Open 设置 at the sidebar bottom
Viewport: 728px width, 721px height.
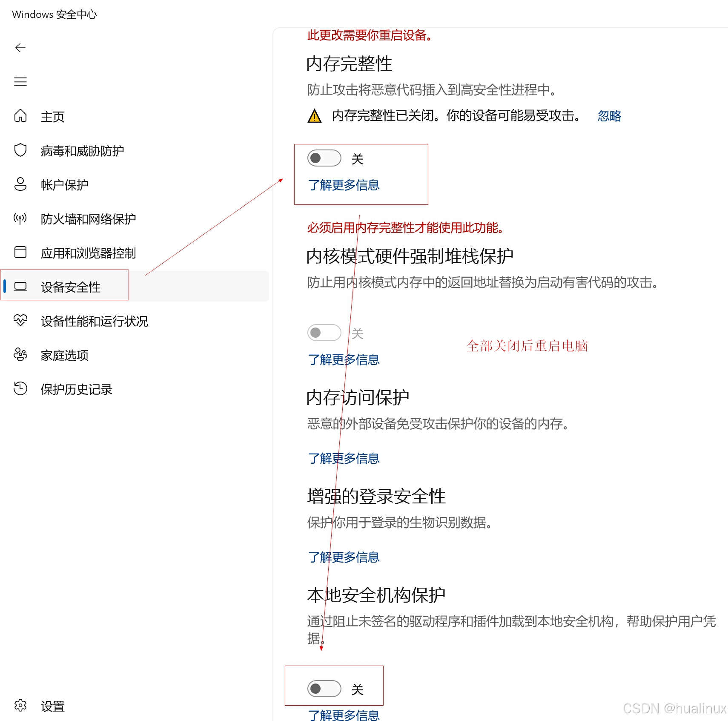coord(135,706)
